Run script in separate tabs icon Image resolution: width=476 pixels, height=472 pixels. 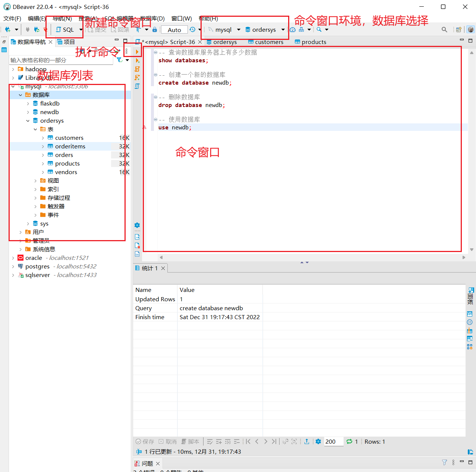point(137,78)
